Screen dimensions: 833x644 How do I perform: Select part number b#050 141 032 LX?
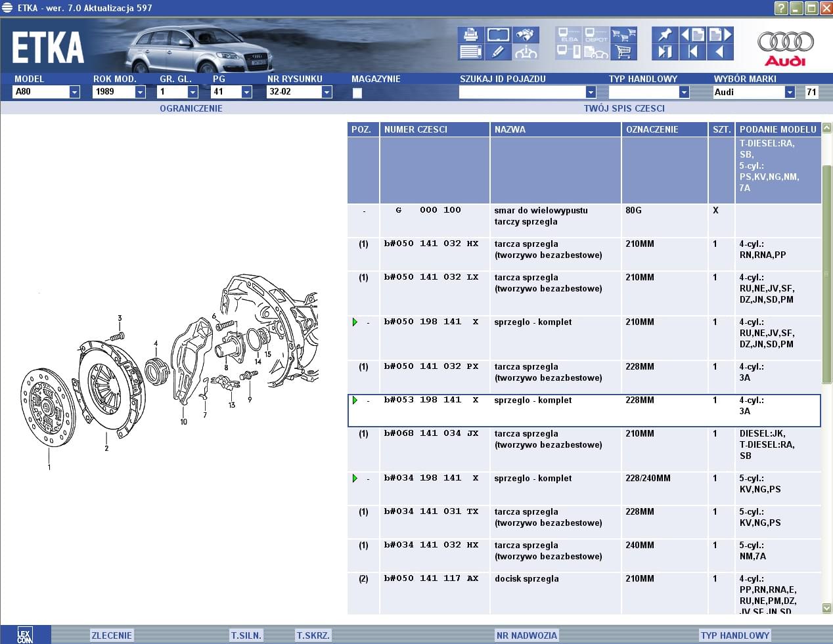click(431, 277)
